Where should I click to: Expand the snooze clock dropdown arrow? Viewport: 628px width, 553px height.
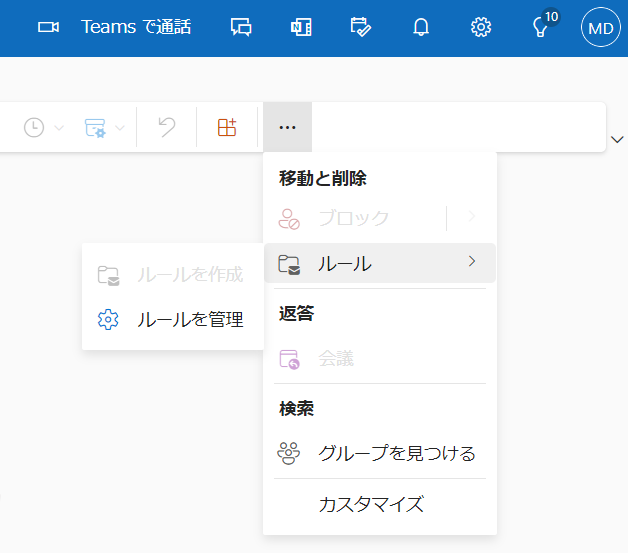pyautogui.click(x=59, y=128)
